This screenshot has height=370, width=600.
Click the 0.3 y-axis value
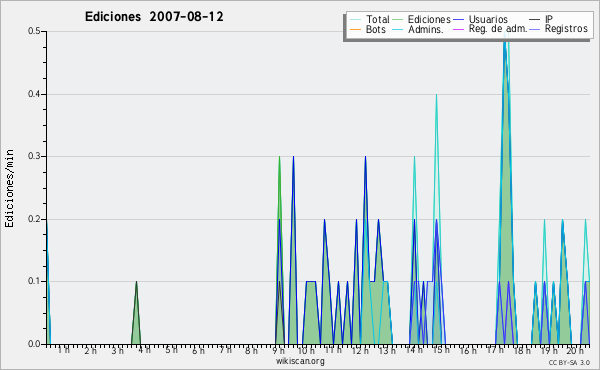point(34,156)
